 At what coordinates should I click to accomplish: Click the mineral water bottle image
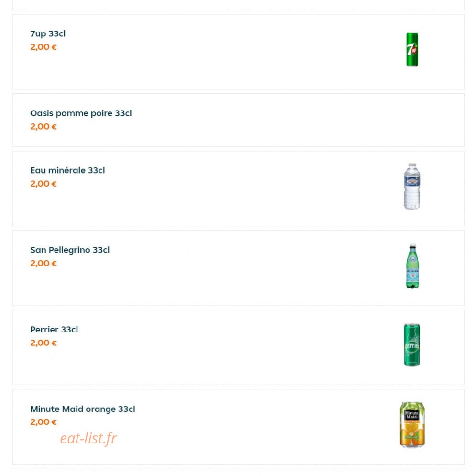click(412, 187)
